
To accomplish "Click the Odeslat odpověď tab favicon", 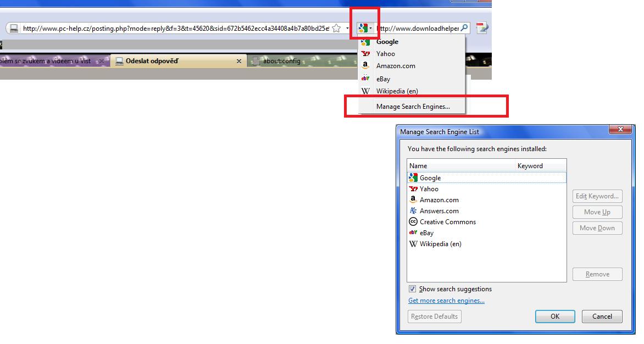I will pos(119,61).
